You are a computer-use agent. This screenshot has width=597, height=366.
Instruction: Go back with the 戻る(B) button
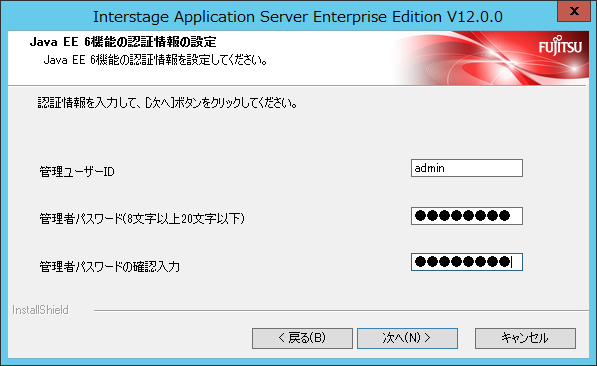pyautogui.click(x=302, y=338)
